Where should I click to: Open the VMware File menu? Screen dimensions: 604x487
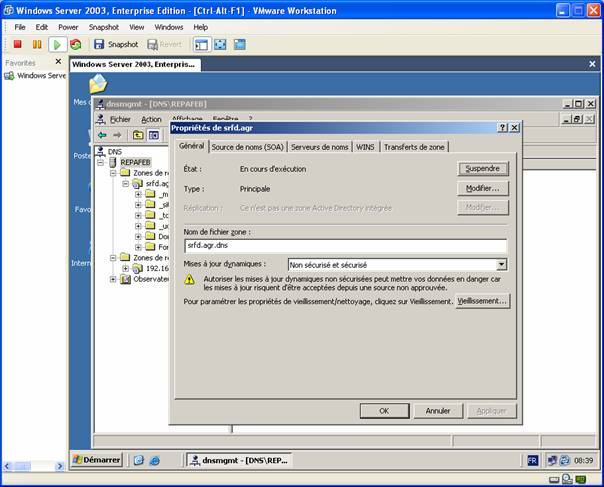(x=20, y=27)
